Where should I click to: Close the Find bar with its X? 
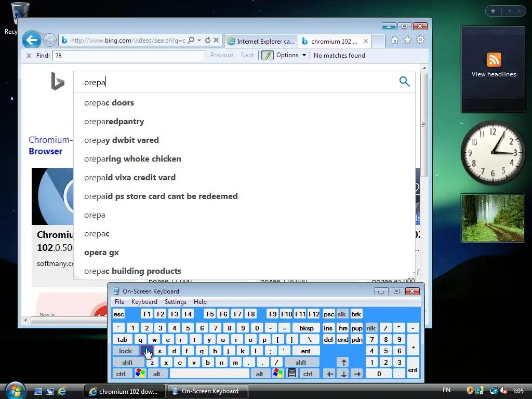(29, 56)
